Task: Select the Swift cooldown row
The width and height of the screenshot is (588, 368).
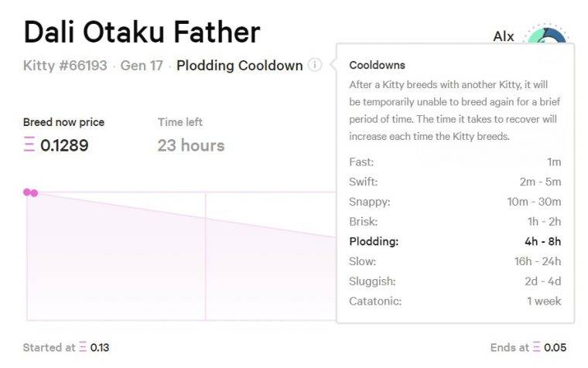Action: pos(455,182)
